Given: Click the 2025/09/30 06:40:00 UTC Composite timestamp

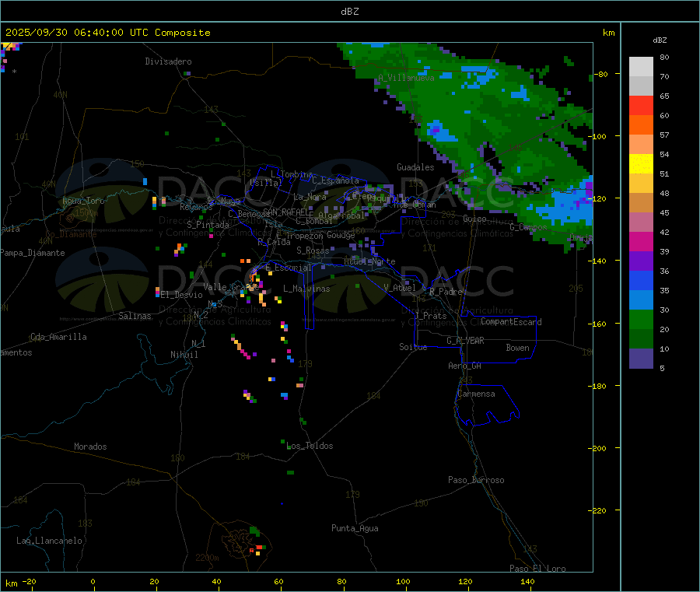Looking at the screenshot, I should pyautogui.click(x=107, y=33).
